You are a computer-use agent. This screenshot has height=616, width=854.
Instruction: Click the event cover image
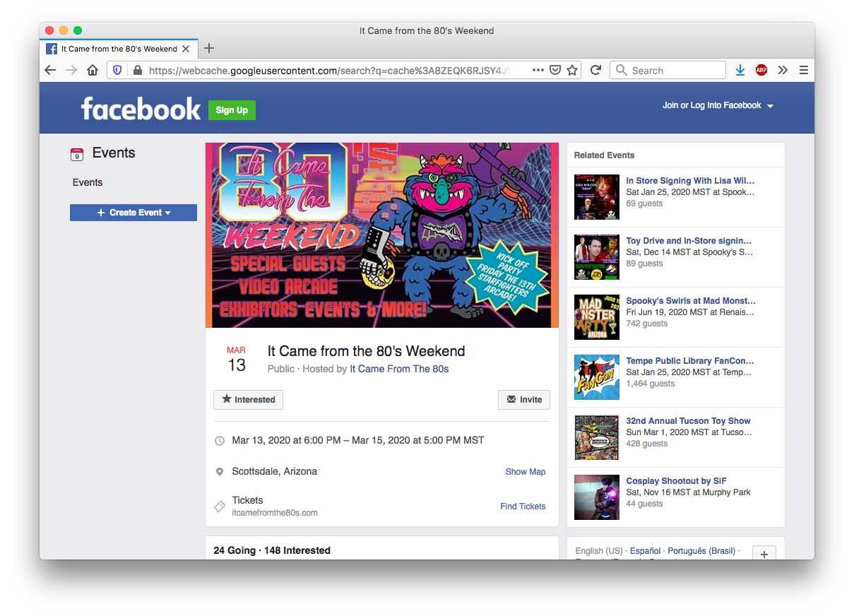point(382,235)
